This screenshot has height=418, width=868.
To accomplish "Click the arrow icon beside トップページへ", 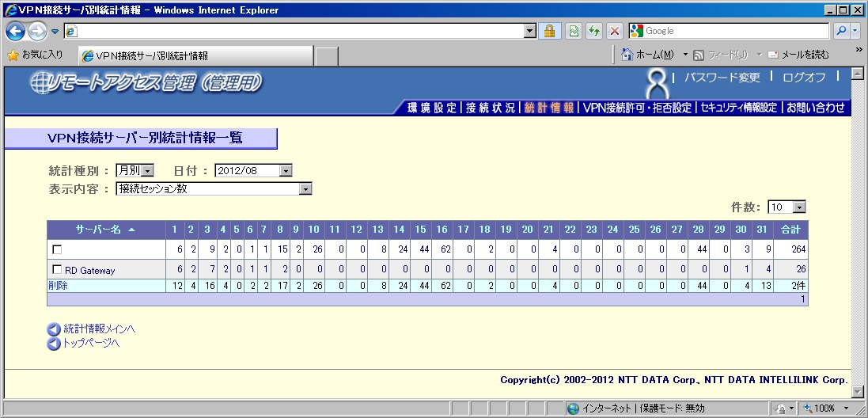I will coord(54,344).
